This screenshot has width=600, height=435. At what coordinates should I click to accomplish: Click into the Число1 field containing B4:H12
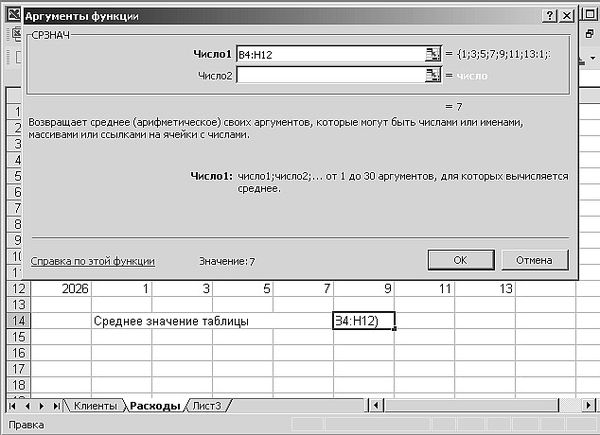[328, 55]
